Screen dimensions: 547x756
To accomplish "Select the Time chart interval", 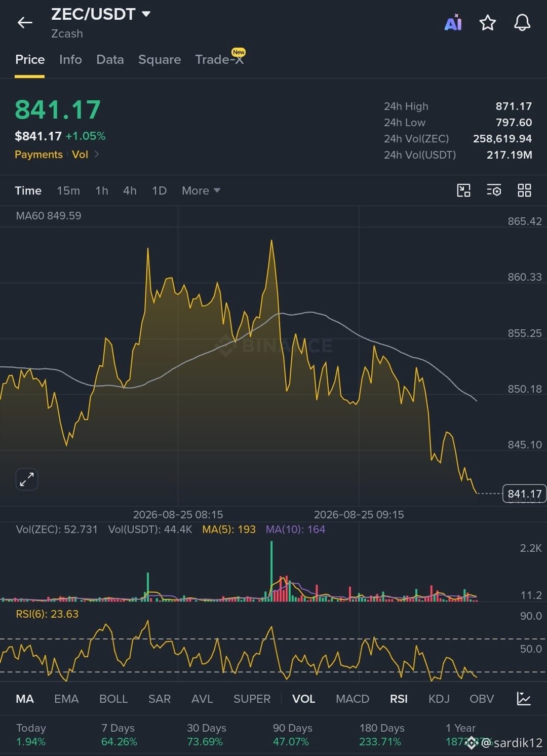I will point(28,191).
